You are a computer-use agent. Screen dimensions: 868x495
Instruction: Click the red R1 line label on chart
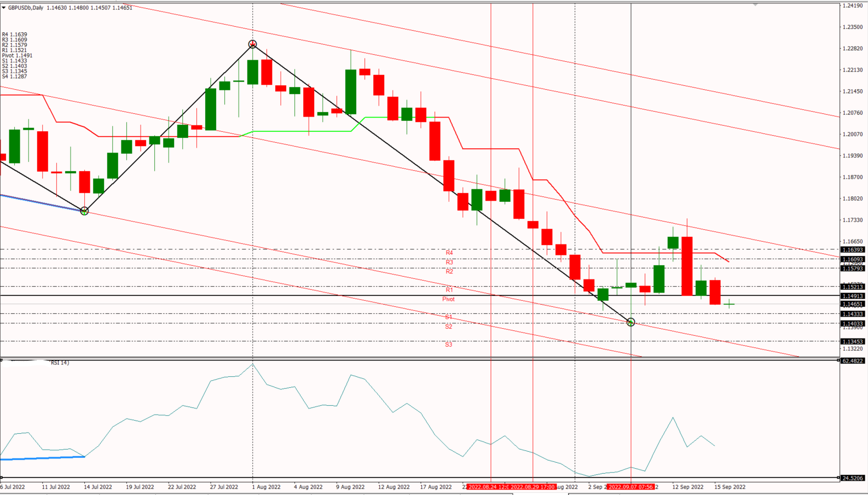(449, 290)
